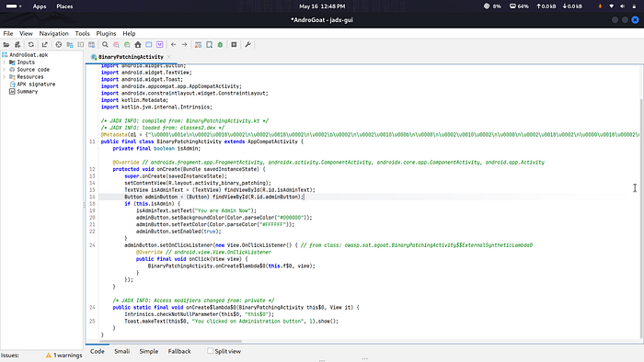Viewport: 644px width, 362px height.
Task: Click the table grid icon in toolbar
Action: click(91, 45)
